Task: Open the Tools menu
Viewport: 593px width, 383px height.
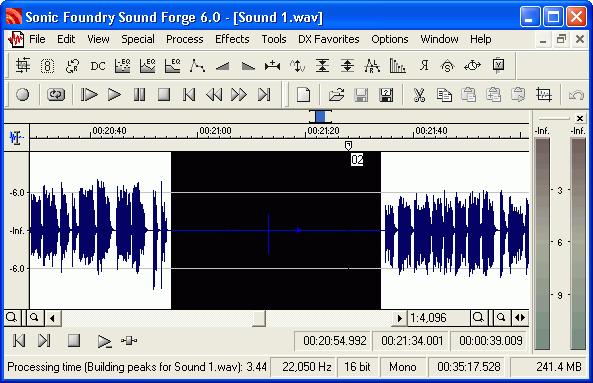Action: click(x=274, y=39)
